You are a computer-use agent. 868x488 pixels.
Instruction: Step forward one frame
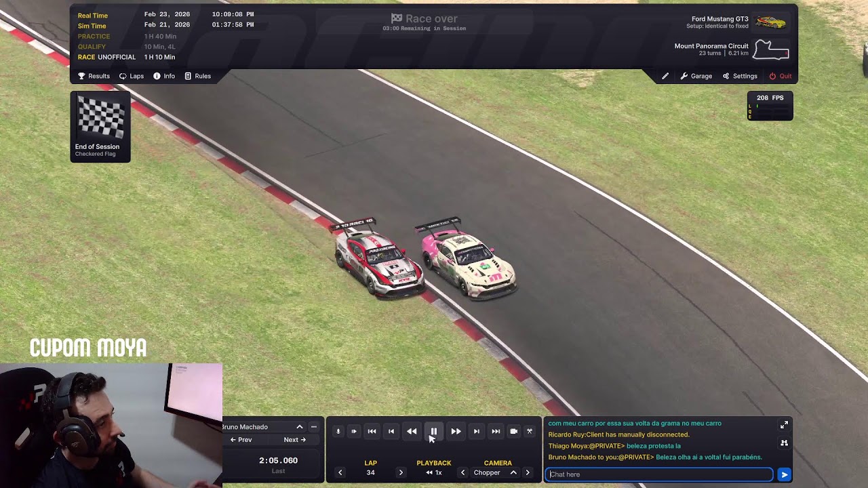(477, 431)
